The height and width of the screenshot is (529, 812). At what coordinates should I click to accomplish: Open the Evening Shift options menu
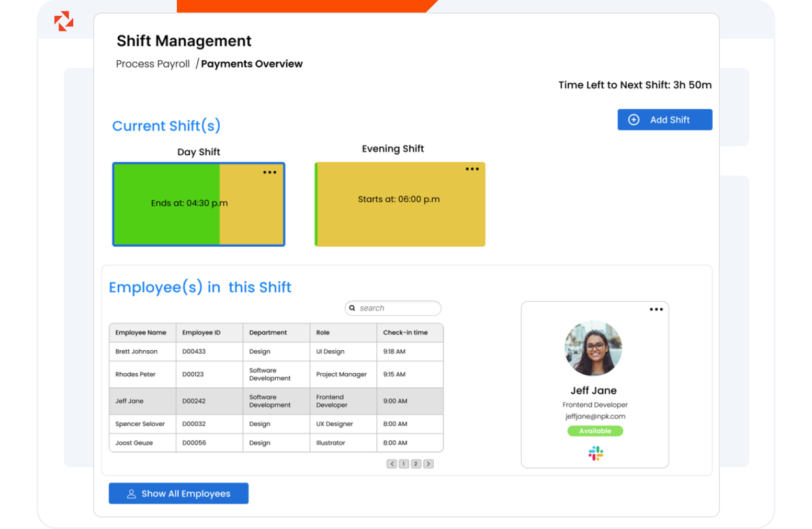pos(472,169)
